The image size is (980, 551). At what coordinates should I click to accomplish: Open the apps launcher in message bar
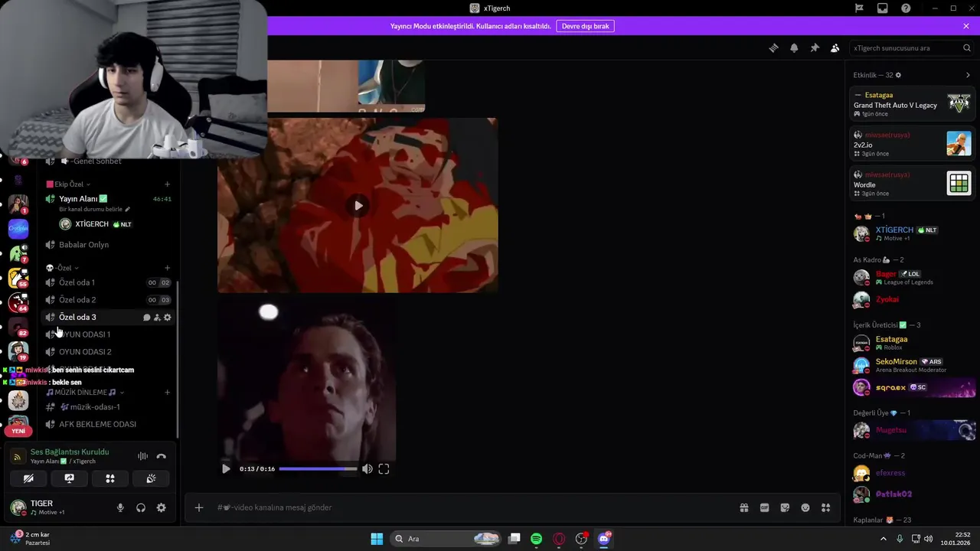pyautogui.click(x=825, y=507)
